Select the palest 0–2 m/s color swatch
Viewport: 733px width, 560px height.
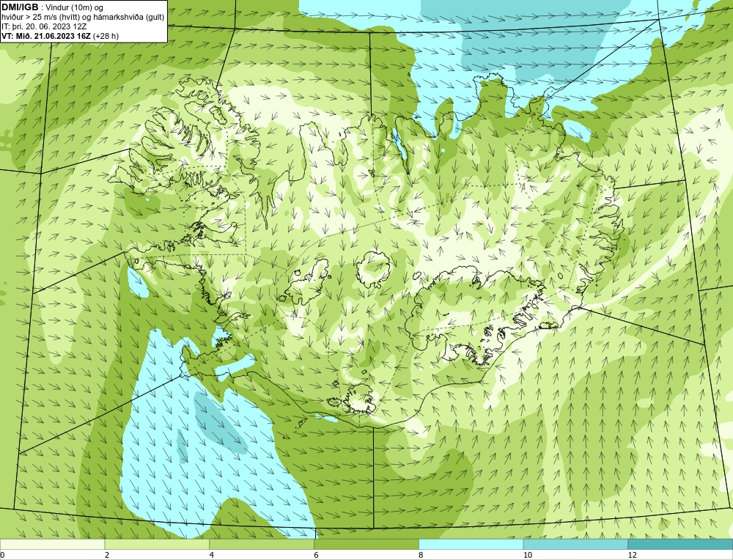[x=52, y=544]
